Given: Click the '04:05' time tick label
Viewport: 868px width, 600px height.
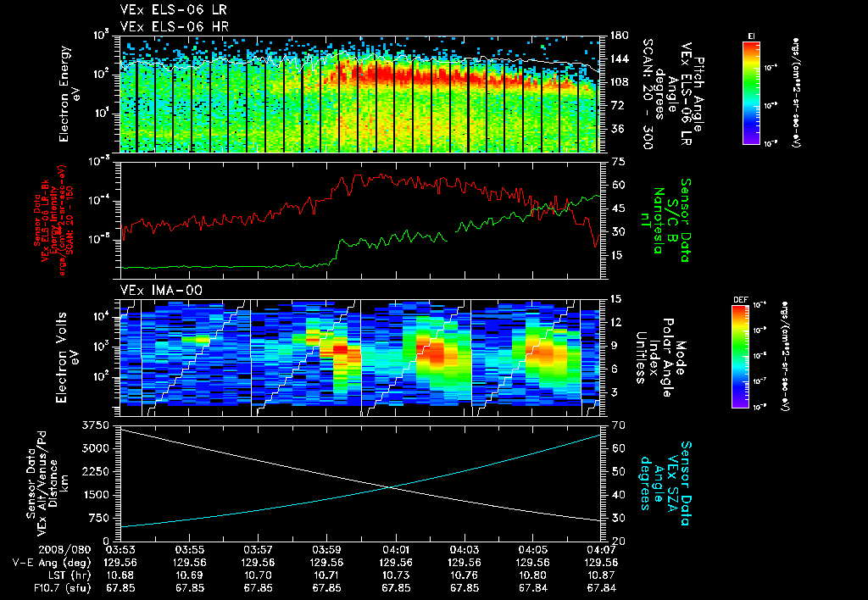Looking at the screenshot, I should coord(533,551).
